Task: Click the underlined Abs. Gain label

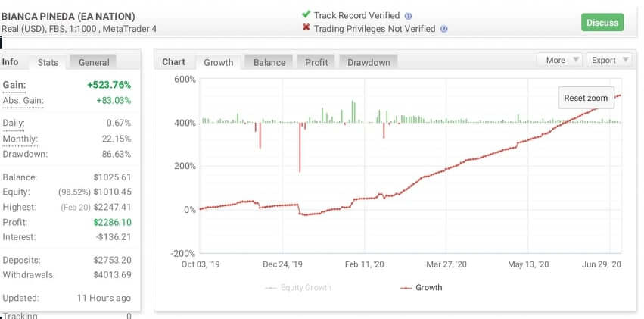Action: (x=23, y=101)
